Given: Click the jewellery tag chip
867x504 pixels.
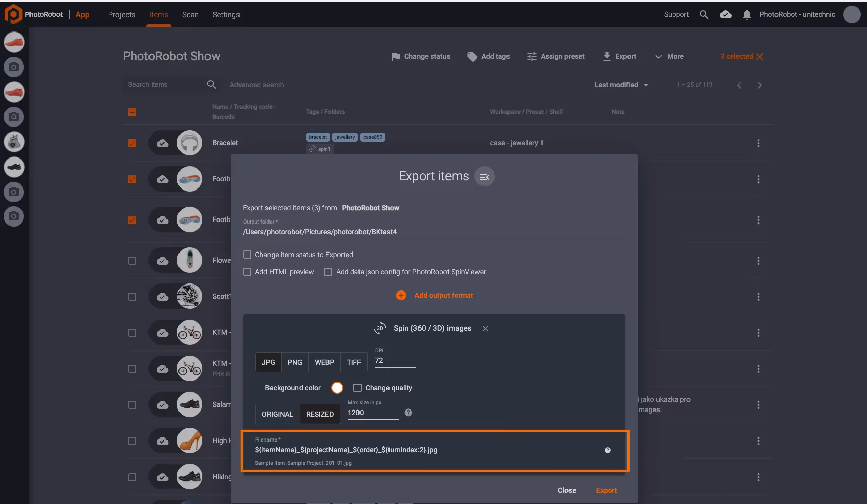Looking at the screenshot, I should point(345,137).
